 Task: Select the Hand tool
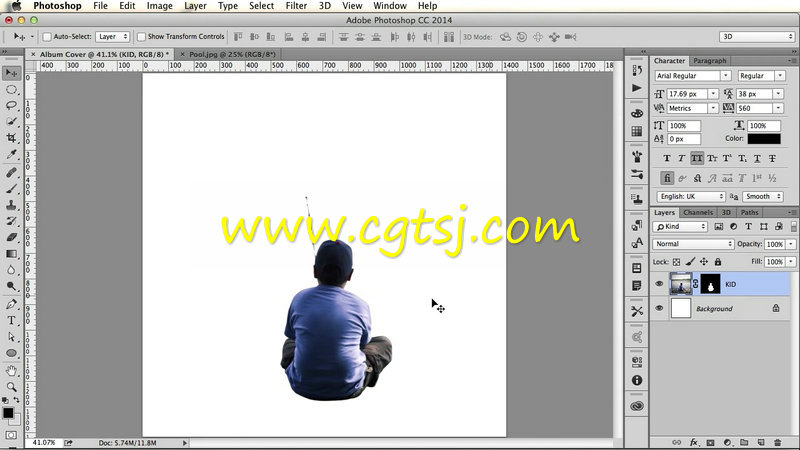click(11, 370)
